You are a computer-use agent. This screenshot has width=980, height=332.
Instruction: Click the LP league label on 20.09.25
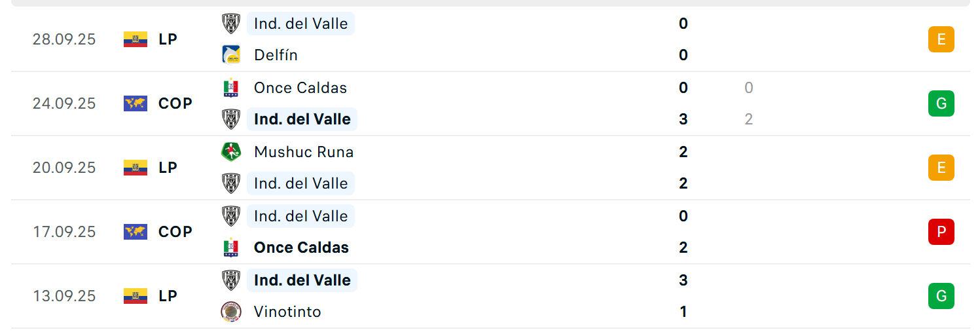[x=168, y=168]
